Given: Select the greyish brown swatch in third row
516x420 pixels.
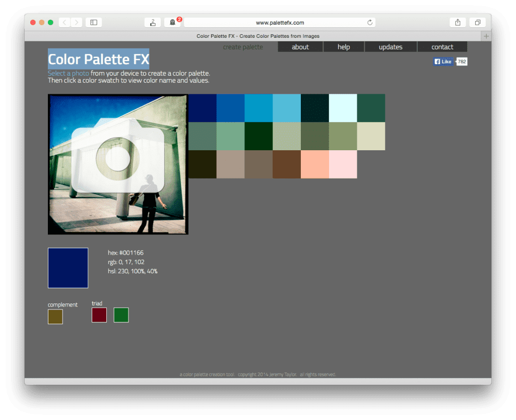Looking at the screenshot, I should point(259,164).
